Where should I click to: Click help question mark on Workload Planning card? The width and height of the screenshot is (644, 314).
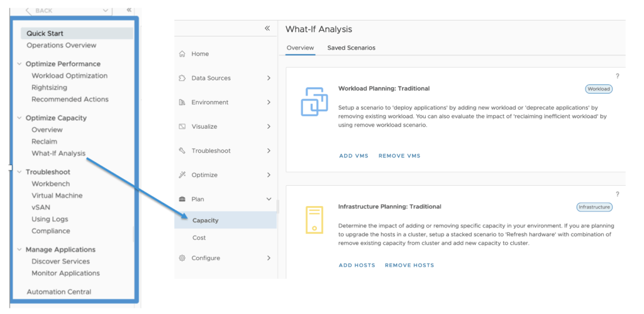(617, 76)
